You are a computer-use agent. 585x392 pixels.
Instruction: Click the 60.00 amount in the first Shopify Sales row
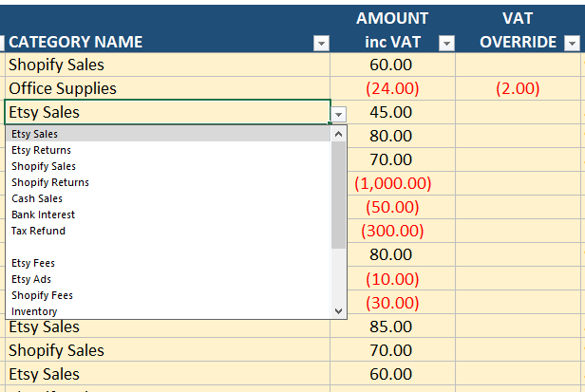point(390,65)
